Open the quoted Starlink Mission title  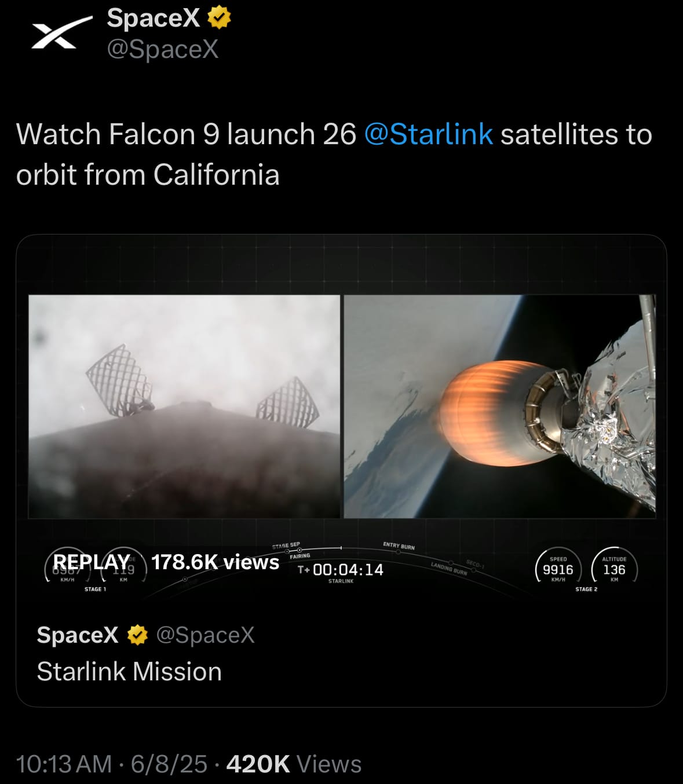[129, 672]
